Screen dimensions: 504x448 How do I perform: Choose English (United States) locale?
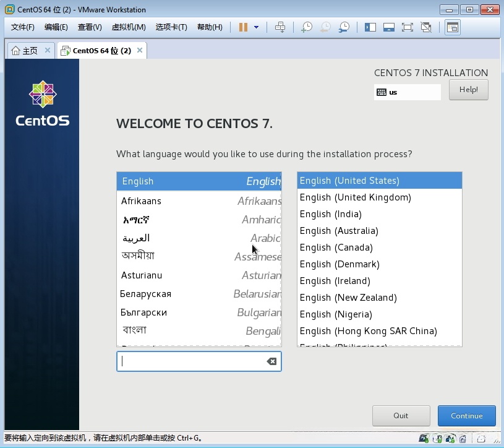tap(380, 181)
